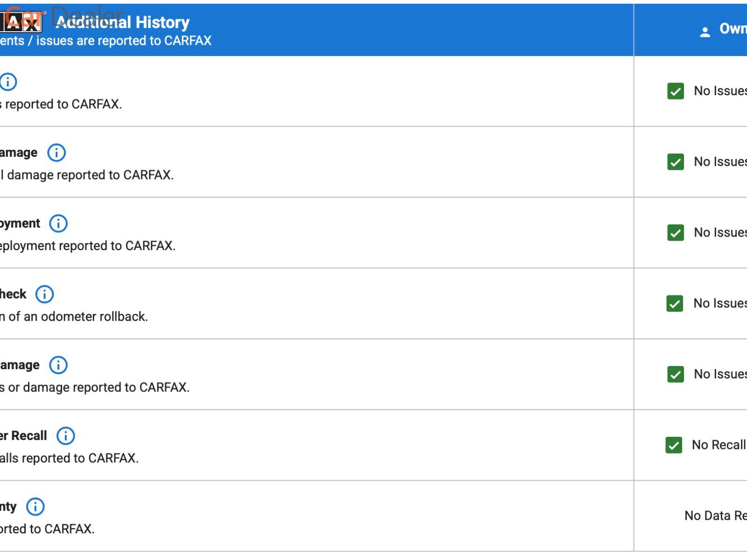This screenshot has width=747, height=560.
Task: Click green checkmark in the 'eployment reported' row
Action: coord(676,232)
